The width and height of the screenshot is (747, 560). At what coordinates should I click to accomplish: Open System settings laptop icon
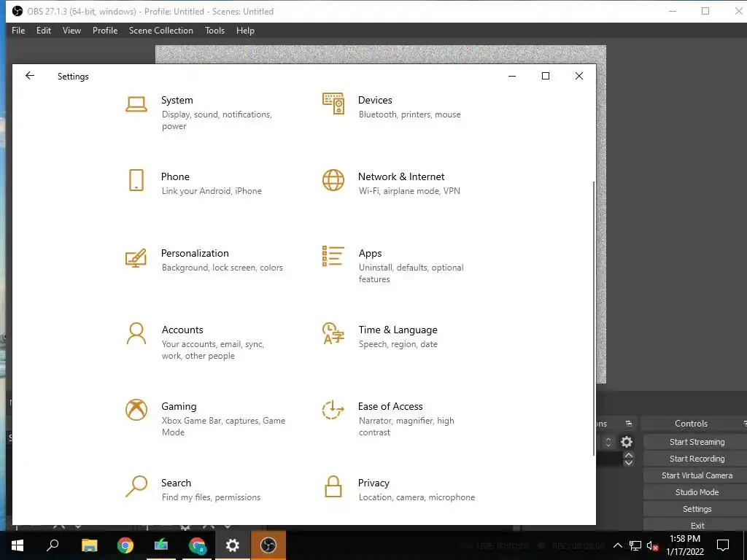click(x=136, y=104)
